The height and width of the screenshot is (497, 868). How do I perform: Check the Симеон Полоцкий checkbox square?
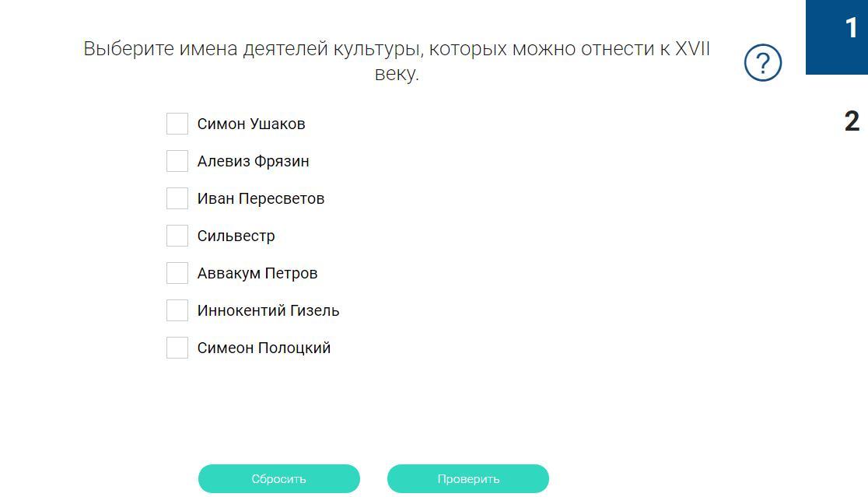[x=177, y=348]
